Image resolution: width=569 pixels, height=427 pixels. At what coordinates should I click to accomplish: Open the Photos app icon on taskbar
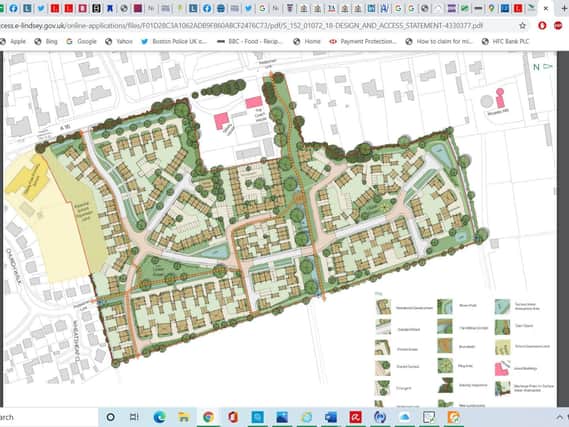point(282,417)
